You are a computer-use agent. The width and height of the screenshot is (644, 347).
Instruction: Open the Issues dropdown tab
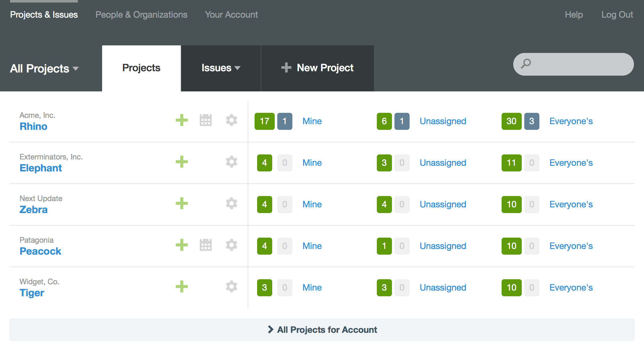[x=221, y=68]
